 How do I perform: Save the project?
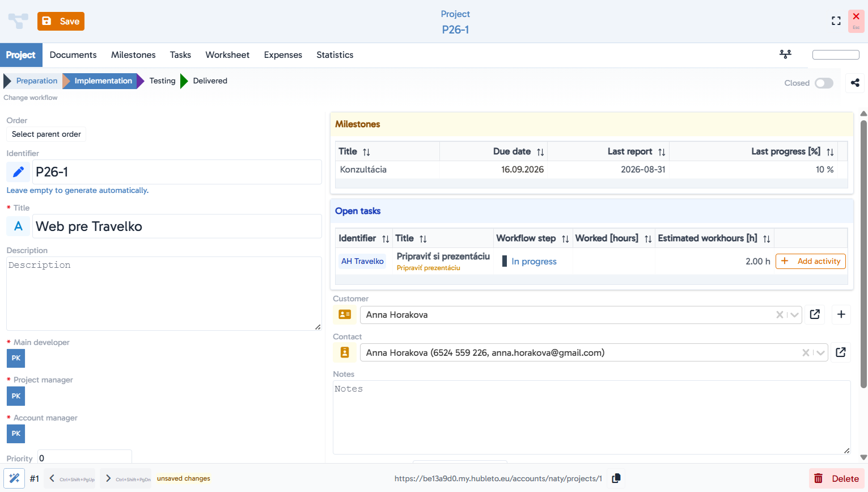[61, 21]
